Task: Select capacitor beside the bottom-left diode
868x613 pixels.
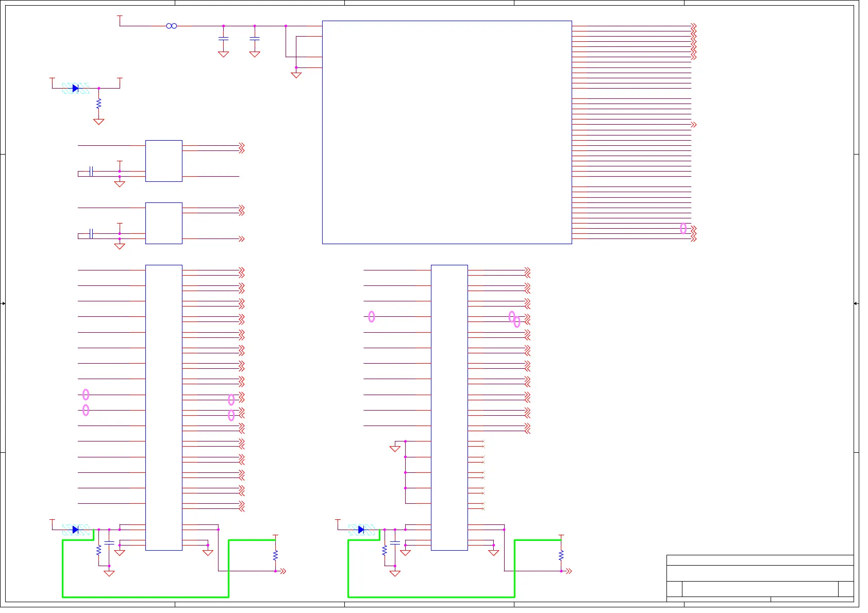Action: pyautogui.click(x=109, y=543)
